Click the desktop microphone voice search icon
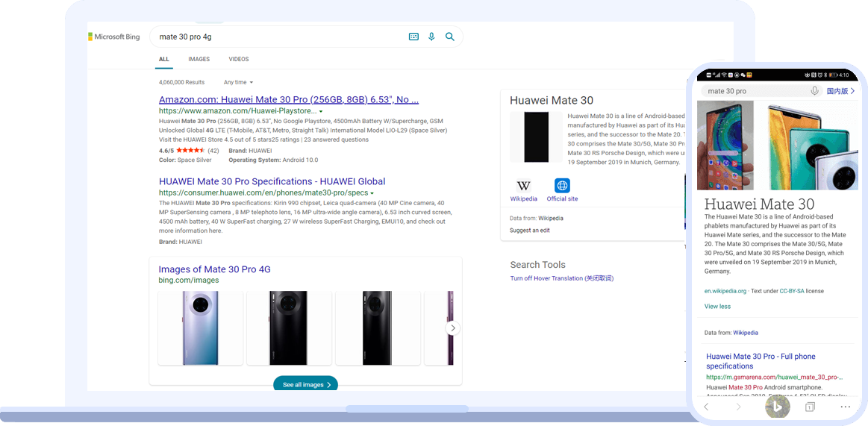Screen dimensions: 868x426 click(x=431, y=37)
